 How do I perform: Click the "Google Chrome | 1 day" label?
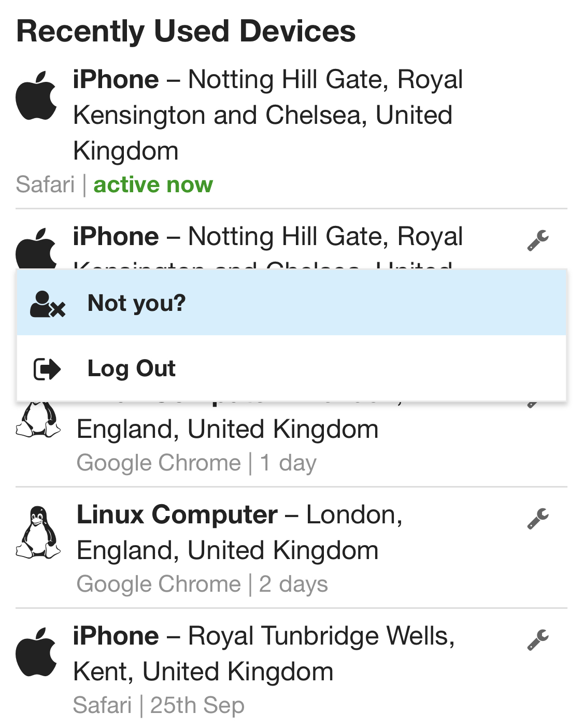(x=196, y=463)
